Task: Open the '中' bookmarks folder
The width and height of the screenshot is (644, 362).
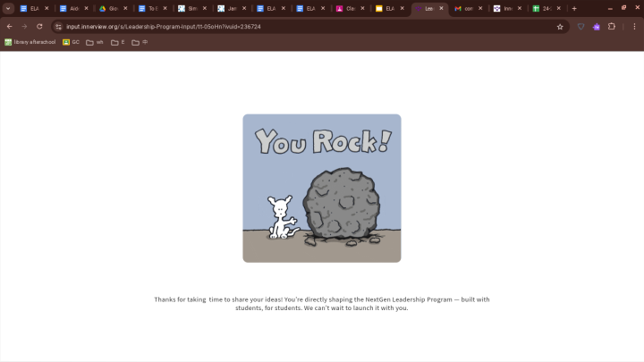Action: pos(140,42)
